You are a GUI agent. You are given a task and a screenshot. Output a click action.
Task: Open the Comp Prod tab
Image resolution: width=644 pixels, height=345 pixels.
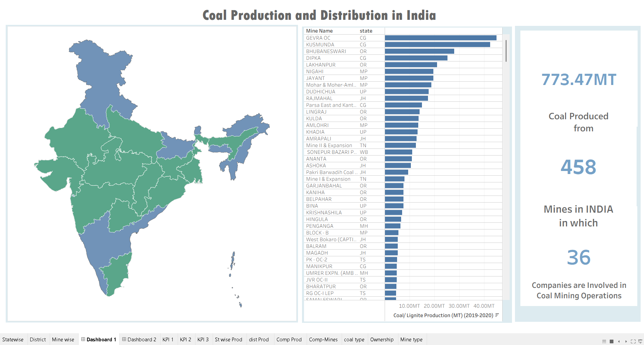[289, 339]
